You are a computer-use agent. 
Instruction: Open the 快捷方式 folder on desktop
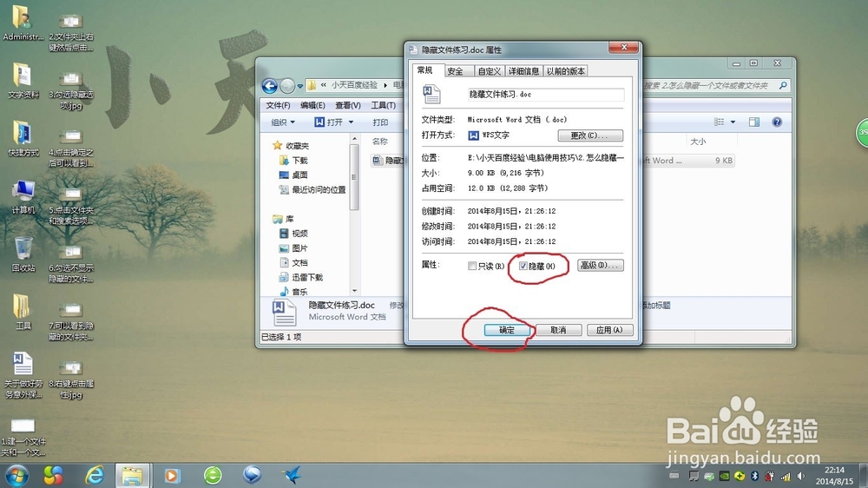tap(23, 138)
